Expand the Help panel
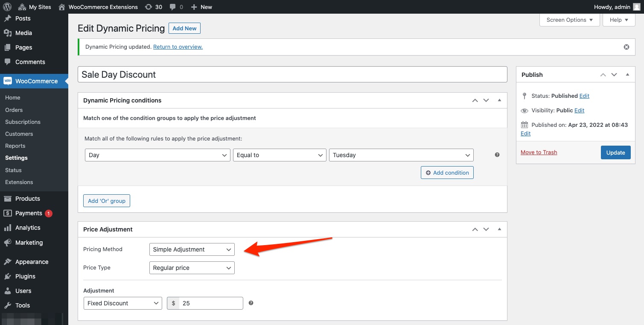Image resolution: width=644 pixels, height=325 pixels. [619, 20]
